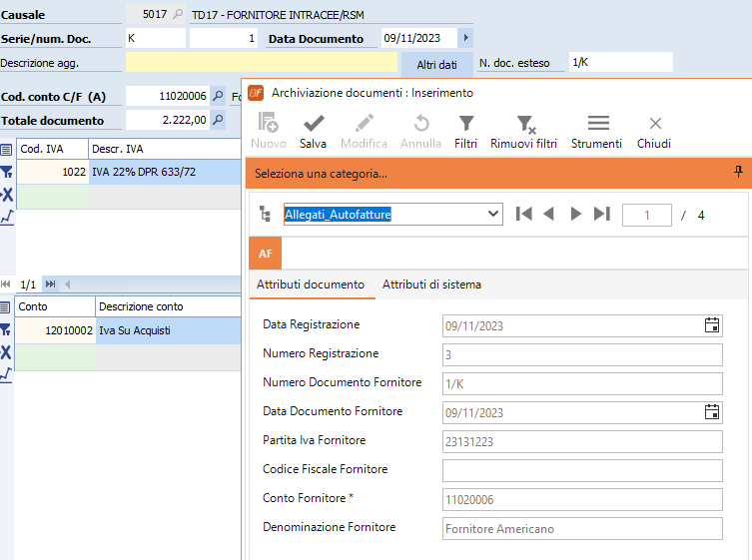The height and width of the screenshot is (560, 752).
Task: Click the IVA grid filter funnel icon
Action: tap(6, 172)
